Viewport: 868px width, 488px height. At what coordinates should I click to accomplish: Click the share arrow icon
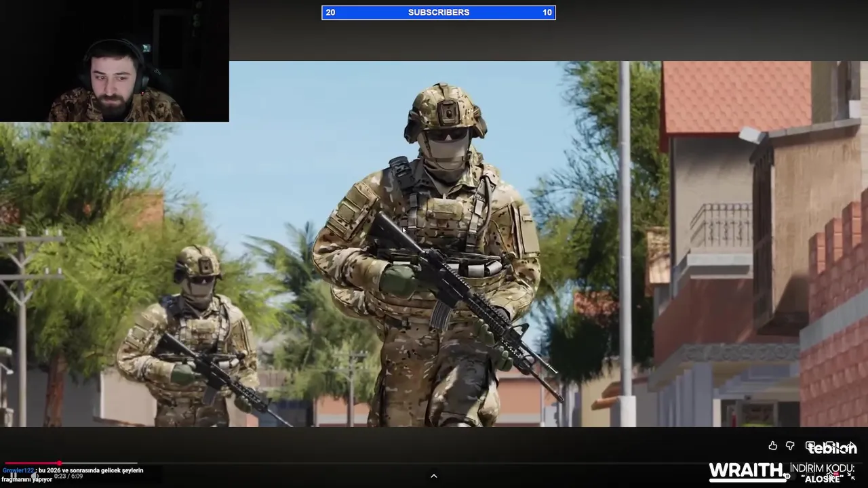pyautogui.click(x=852, y=445)
